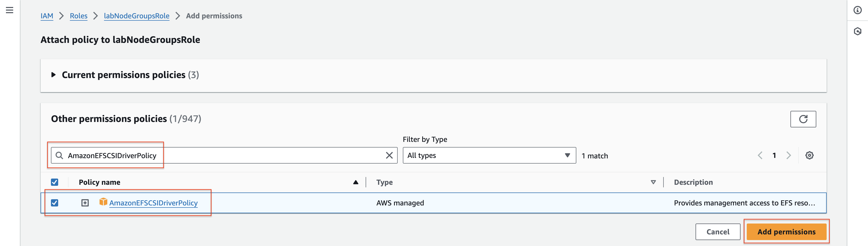
Task: Click 'Add permissions' breadcrumb text
Action: [x=214, y=16]
